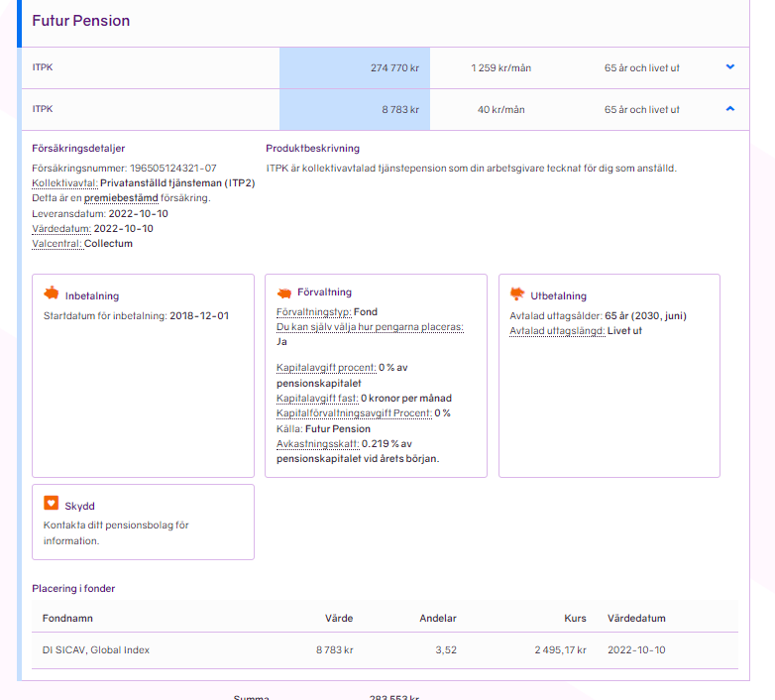Click the Avtalad uttagslängd label
Screen dimensions: 775x700
[556, 330]
